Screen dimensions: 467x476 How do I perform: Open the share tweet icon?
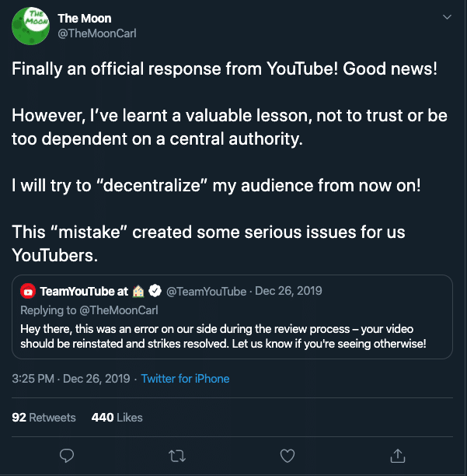click(397, 454)
